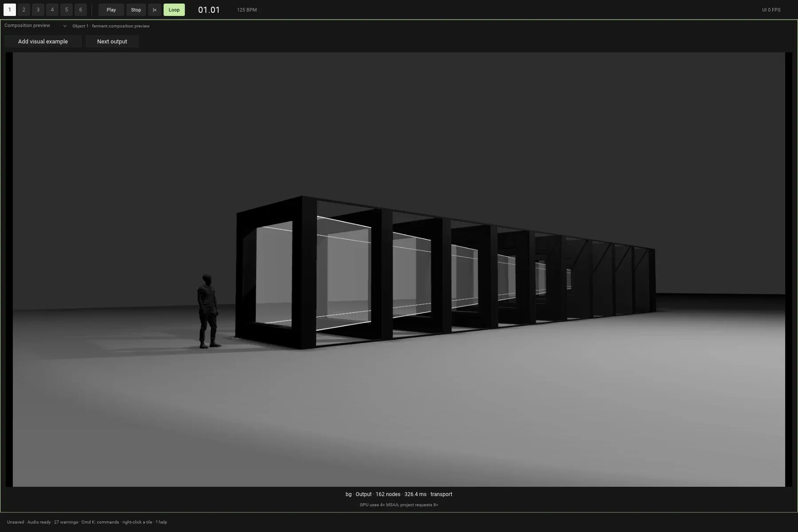Click the GPU MSAA warning message
798x532 pixels.
pos(399,505)
